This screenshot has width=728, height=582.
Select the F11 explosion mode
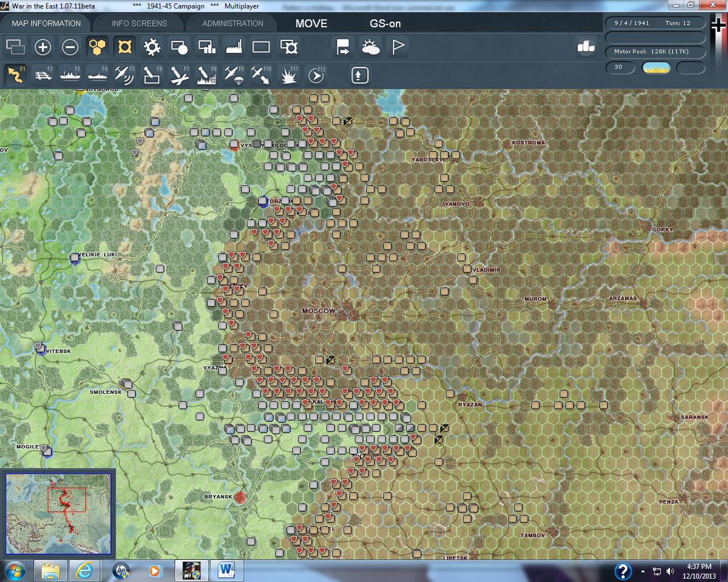pyautogui.click(x=288, y=75)
